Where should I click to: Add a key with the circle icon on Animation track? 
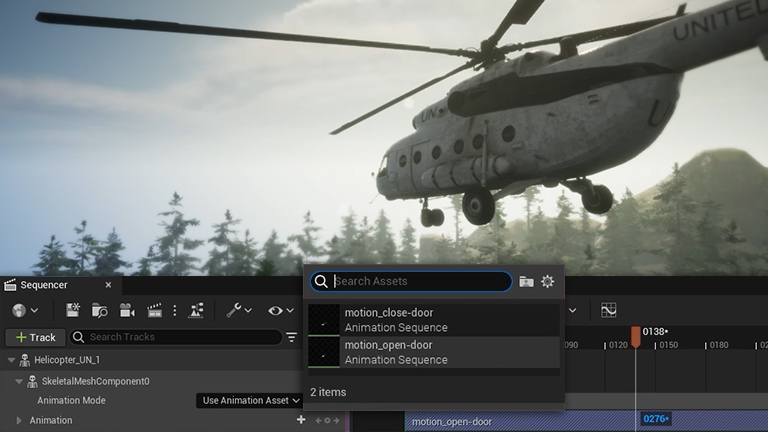(x=327, y=420)
